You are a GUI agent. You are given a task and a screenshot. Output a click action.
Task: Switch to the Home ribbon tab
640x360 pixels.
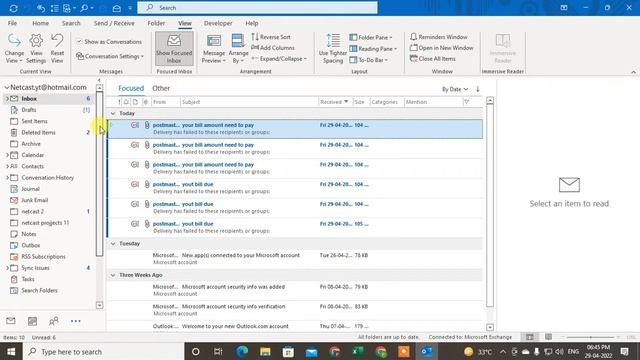click(x=40, y=23)
